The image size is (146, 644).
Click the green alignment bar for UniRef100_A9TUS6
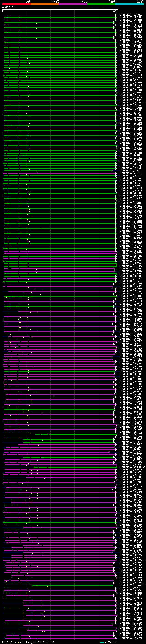click(60, 25)
